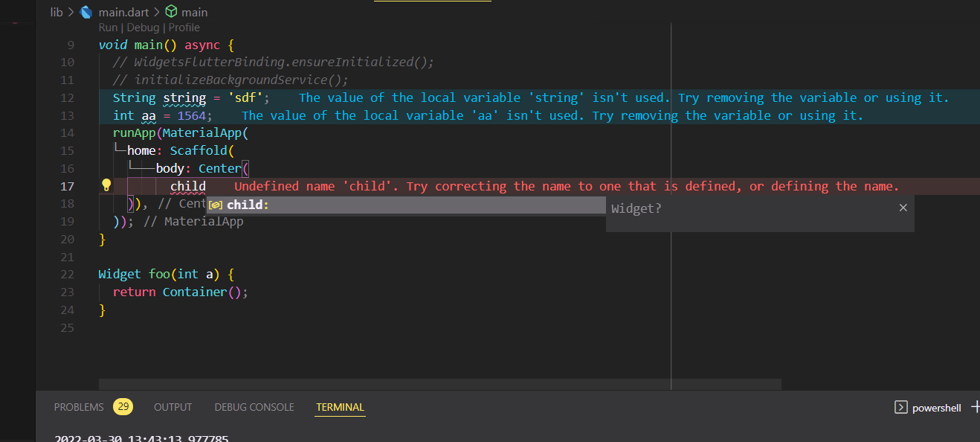Viewport: 980px width, 442px height.
Task: Click the Scaffold widget on line 15
Action: click(x=199, y=151)
